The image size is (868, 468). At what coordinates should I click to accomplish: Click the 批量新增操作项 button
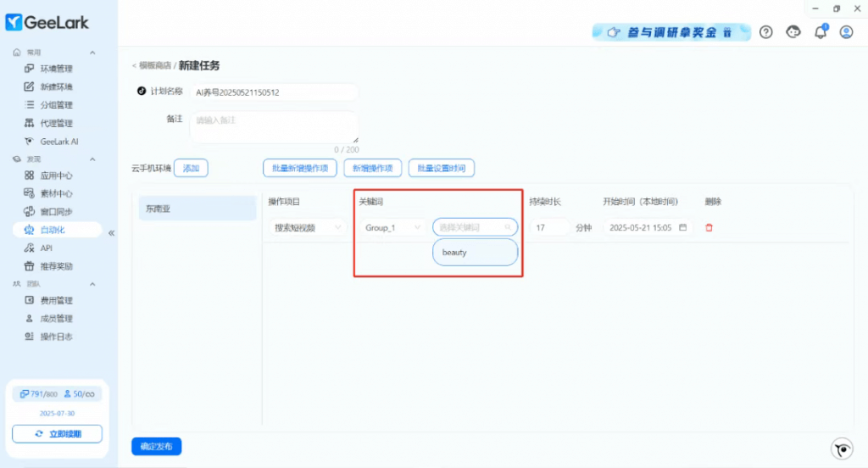pos(300,168)
